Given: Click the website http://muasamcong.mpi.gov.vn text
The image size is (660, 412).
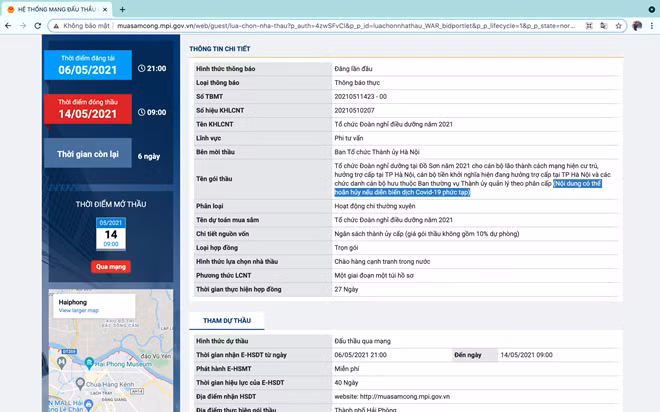Looking at the screenshot, I should pyautogui.click(x=392, y=396).
